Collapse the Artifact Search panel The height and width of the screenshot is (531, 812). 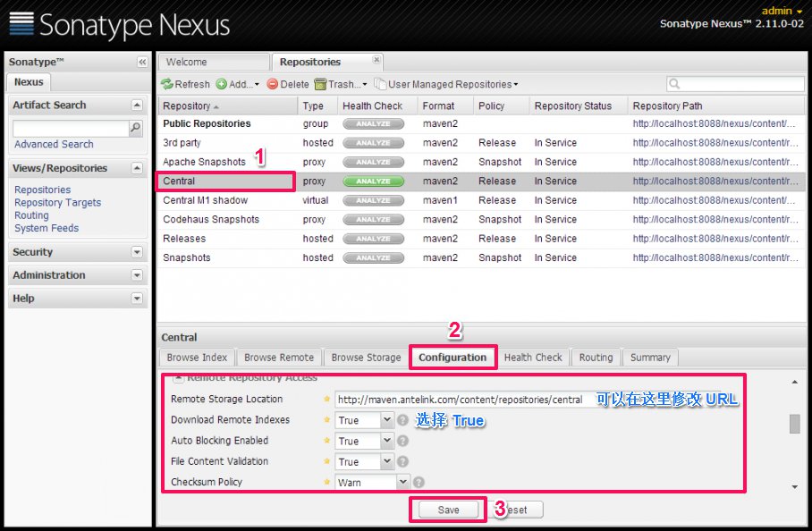pos(137,105)
